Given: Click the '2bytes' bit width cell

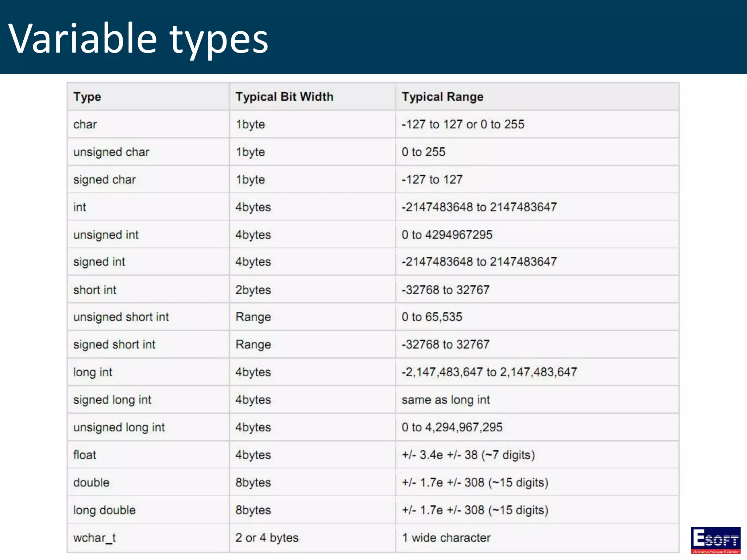Looking at the screenshot, I should pyautogui.click(x=253, y=290).
